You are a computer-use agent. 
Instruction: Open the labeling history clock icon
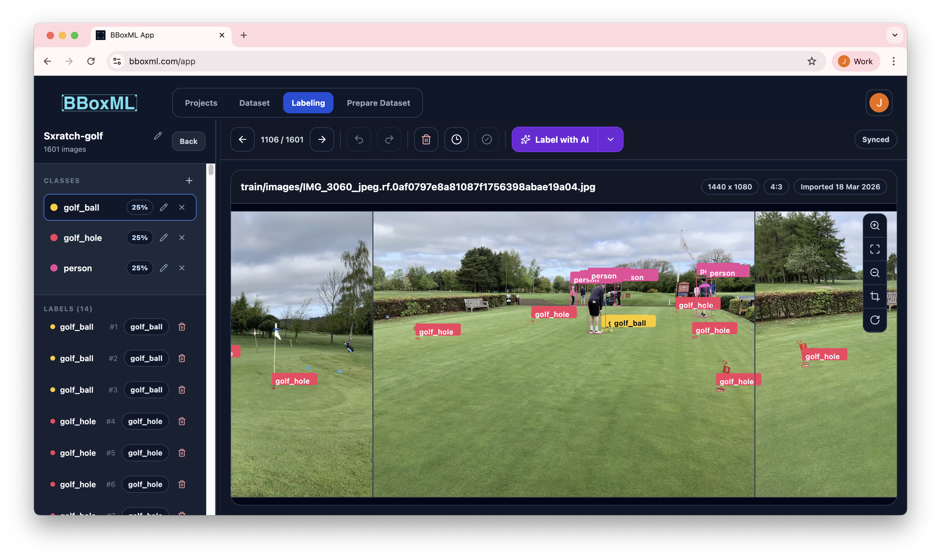(456, 139)
